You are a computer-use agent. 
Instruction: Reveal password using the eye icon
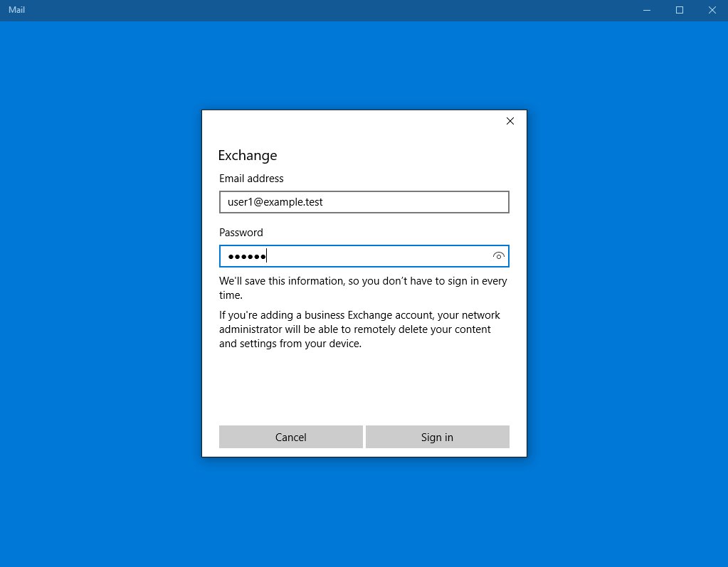(498, 256)
